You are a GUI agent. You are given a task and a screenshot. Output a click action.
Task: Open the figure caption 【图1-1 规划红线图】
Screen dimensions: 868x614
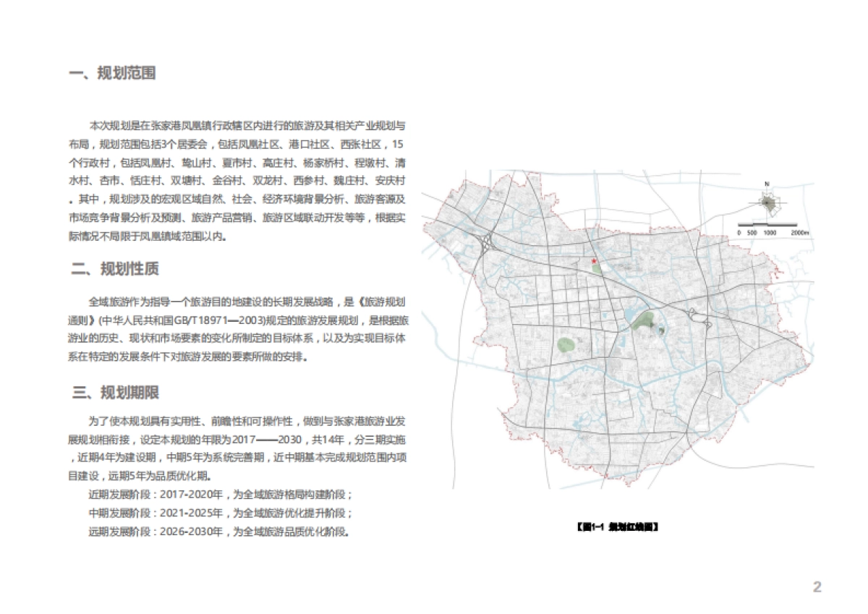(x=617, y=526)
